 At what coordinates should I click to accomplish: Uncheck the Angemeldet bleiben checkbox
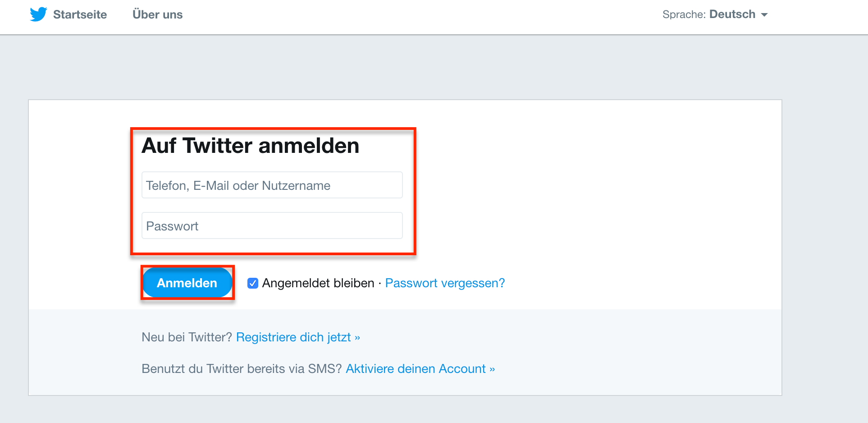(253, 283)
